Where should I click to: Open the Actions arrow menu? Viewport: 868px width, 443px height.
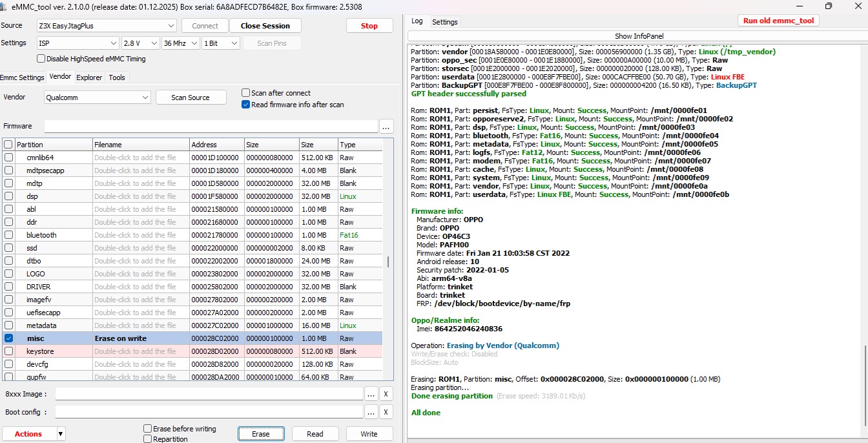(61, 434)
